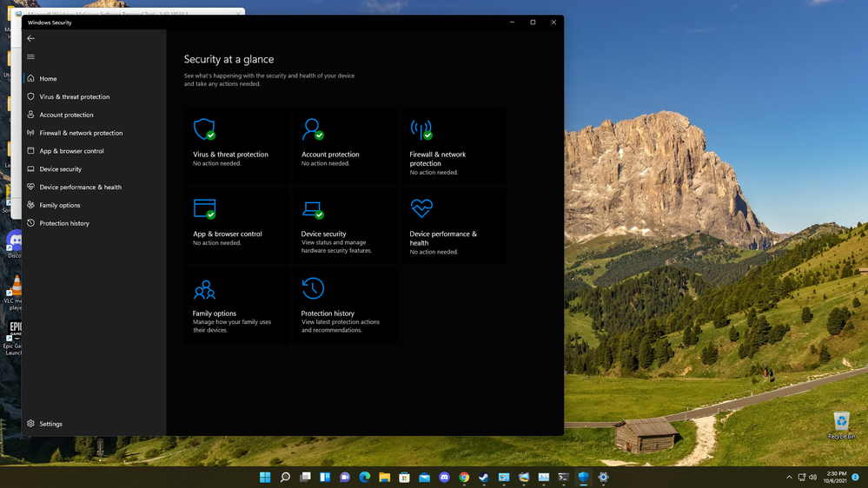Launch Microsoft Edge from the taskbar

(365, 477)
